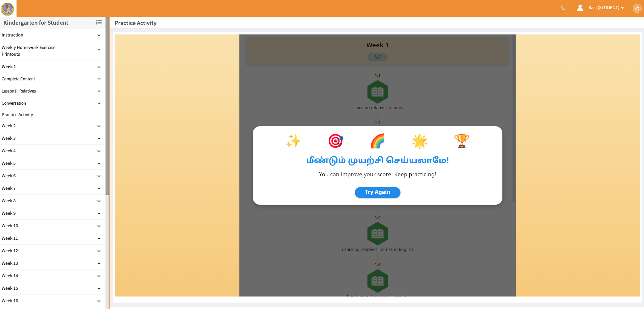Click the Week 1 header card
644x309 pixels.
point(378,51)
